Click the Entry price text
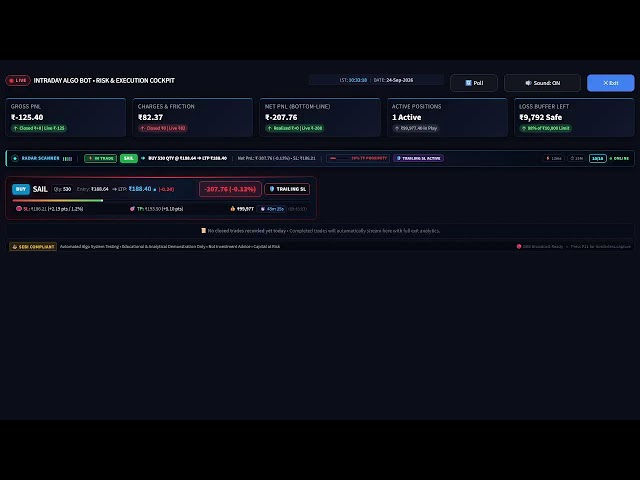The image size is (640, 480). tap(93, 189)
